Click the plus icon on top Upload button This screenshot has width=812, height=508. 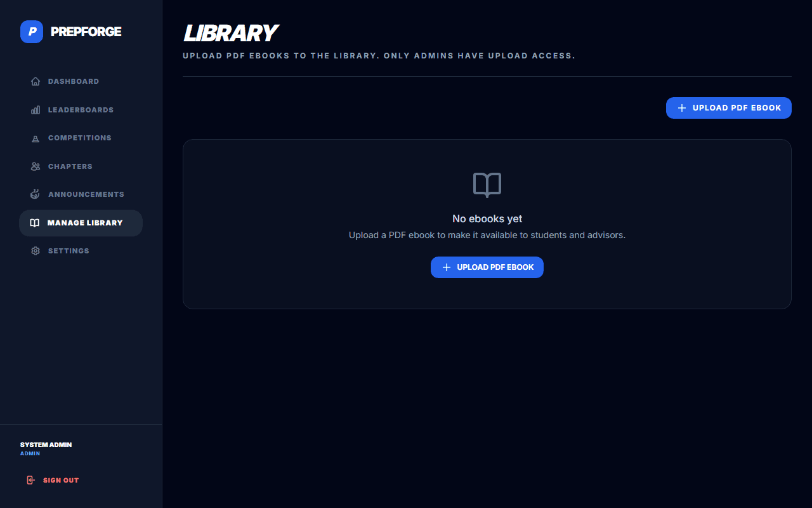[x=681, y=108]
